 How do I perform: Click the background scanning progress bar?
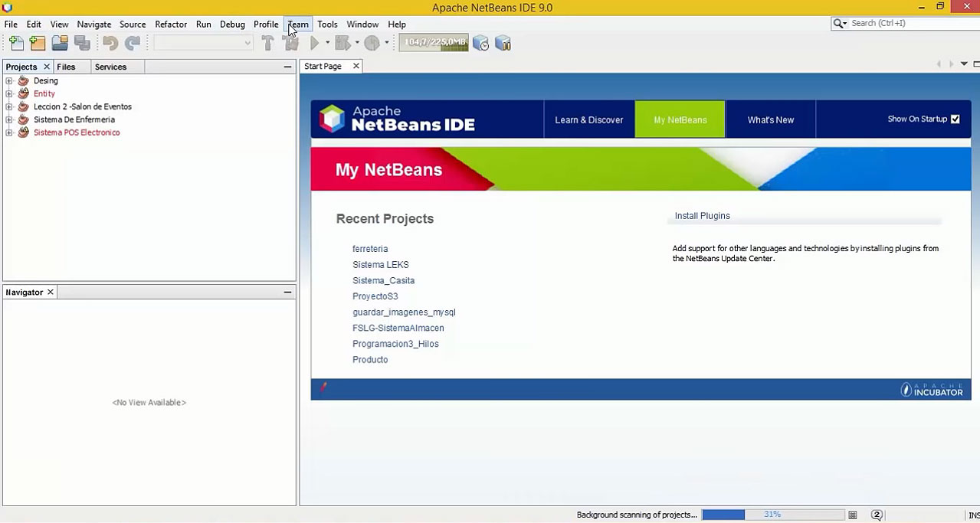coord(772,515)
